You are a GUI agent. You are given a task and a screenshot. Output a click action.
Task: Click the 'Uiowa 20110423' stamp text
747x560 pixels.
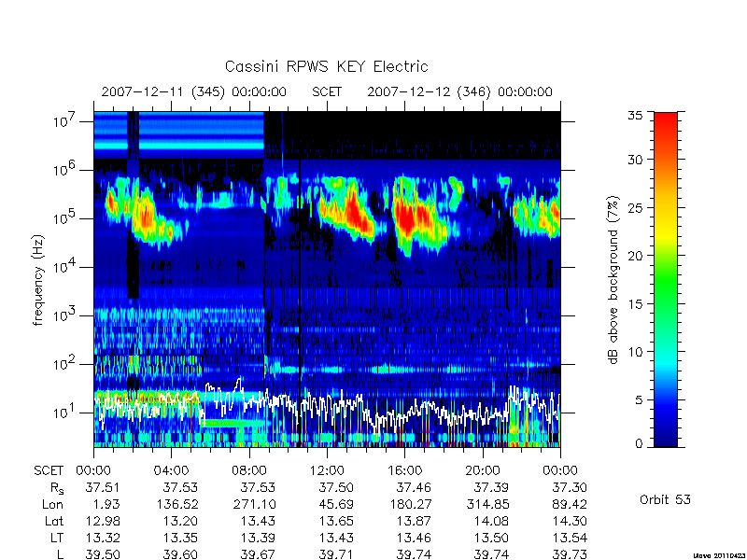click(x=719, y=555)
